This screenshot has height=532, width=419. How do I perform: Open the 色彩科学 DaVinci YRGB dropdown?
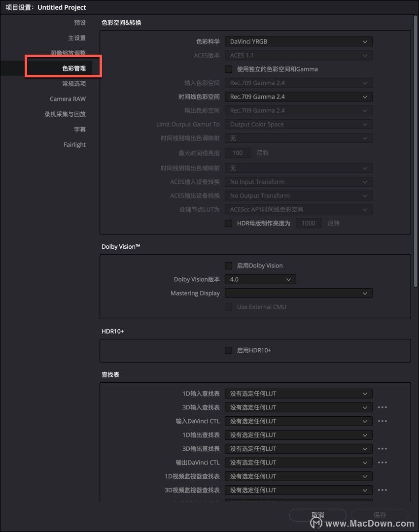point(298,42)
